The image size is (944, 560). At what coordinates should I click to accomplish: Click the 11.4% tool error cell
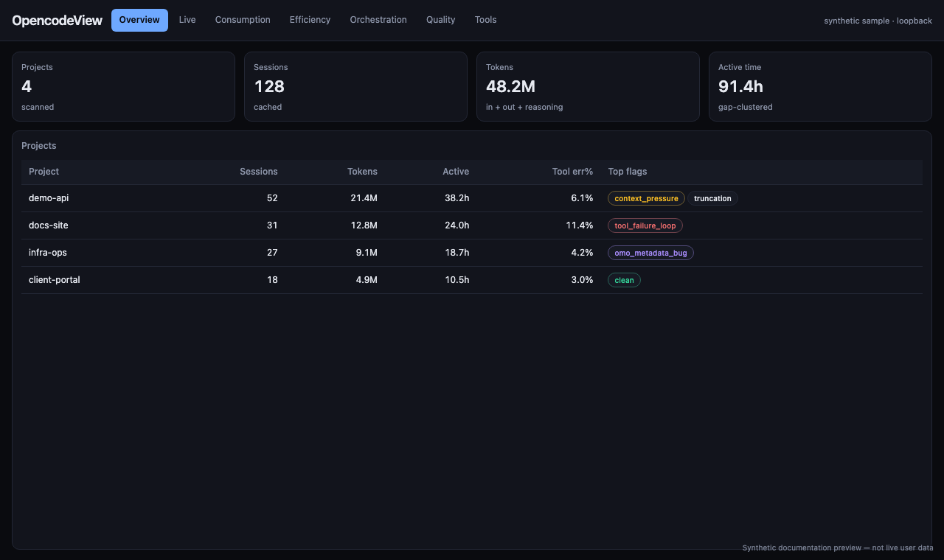tap(580, 225)
